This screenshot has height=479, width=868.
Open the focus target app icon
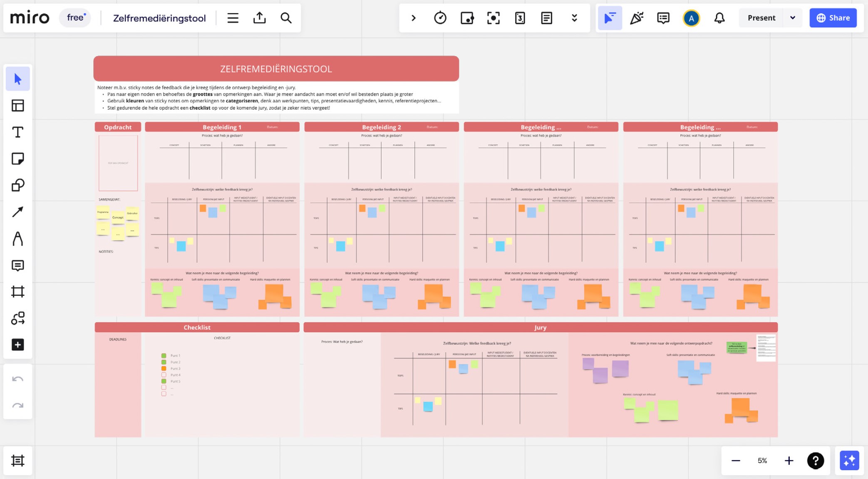(x=493, y=18)
